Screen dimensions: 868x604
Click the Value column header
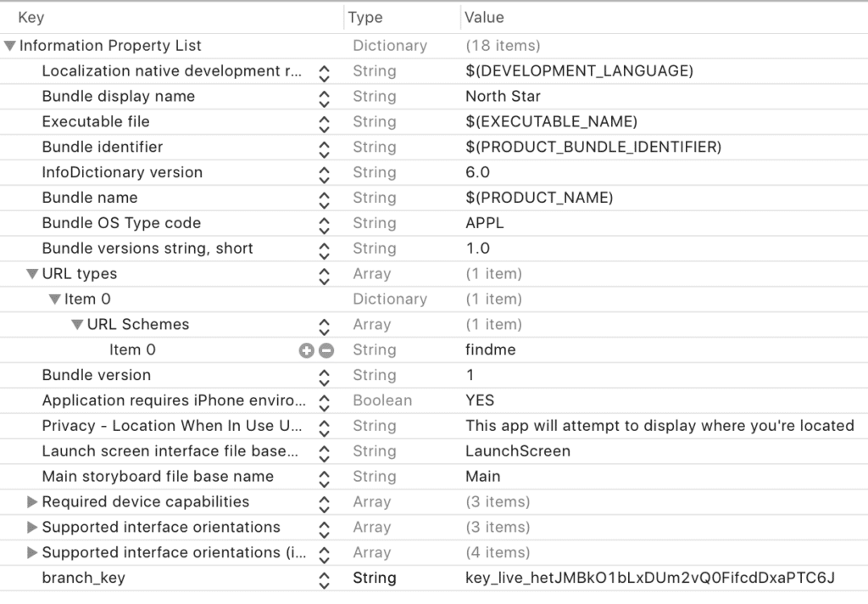point(484,17)
